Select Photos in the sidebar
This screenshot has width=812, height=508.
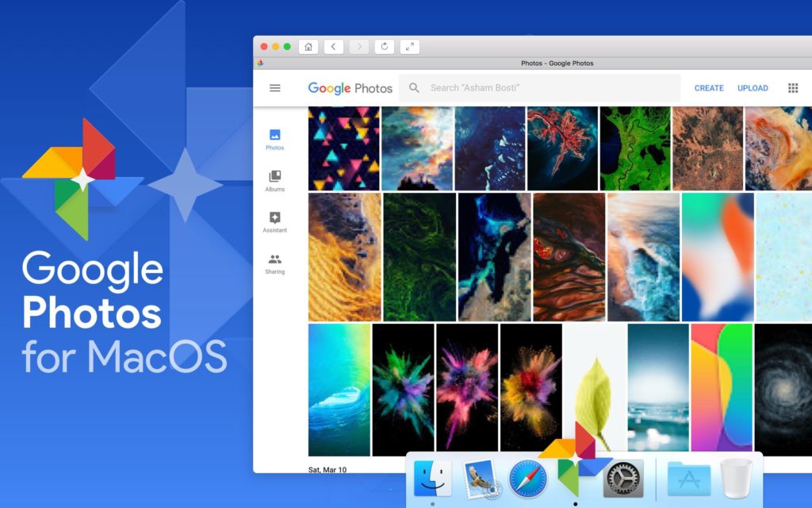click(x=275, y=140)
